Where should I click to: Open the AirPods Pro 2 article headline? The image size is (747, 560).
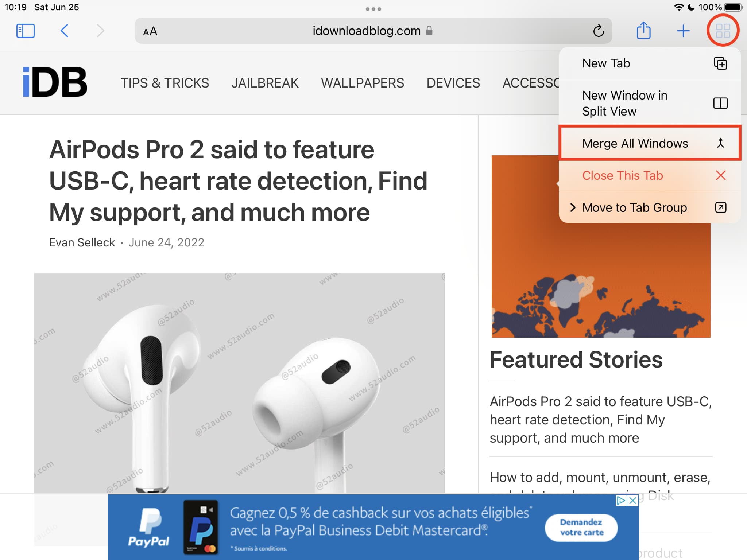coord(238,181)
